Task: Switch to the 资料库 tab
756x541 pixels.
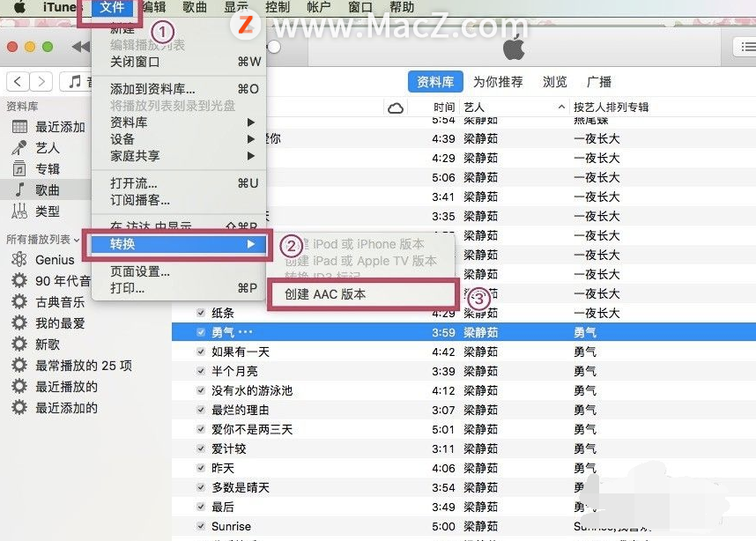Action: click(x=435, y=81)
